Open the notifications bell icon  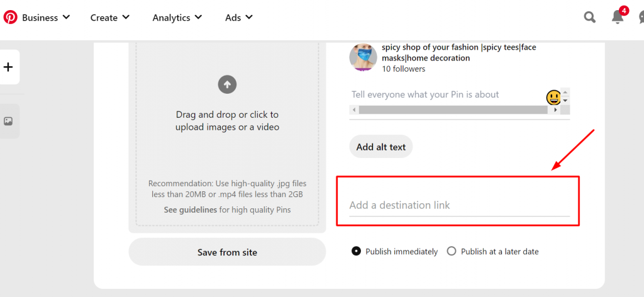(x=618, y=18)
